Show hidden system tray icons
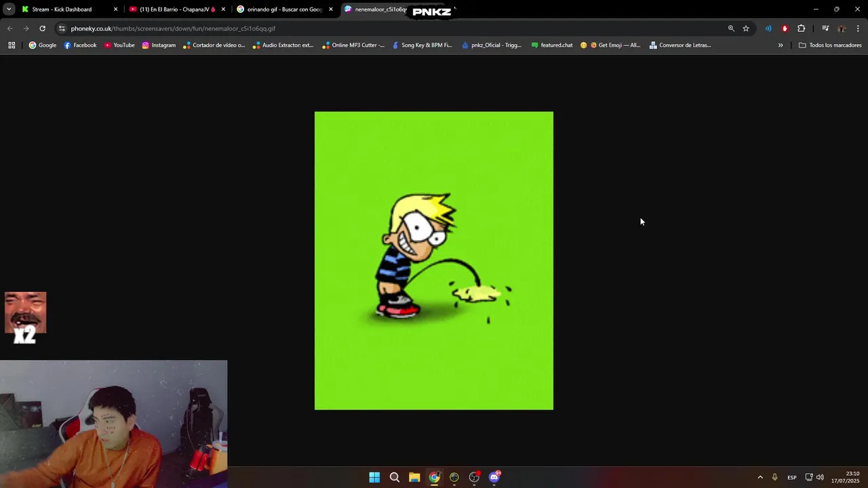Image resolution: width=868 pixels, height=488 pixels. click(x=760, y=477)
